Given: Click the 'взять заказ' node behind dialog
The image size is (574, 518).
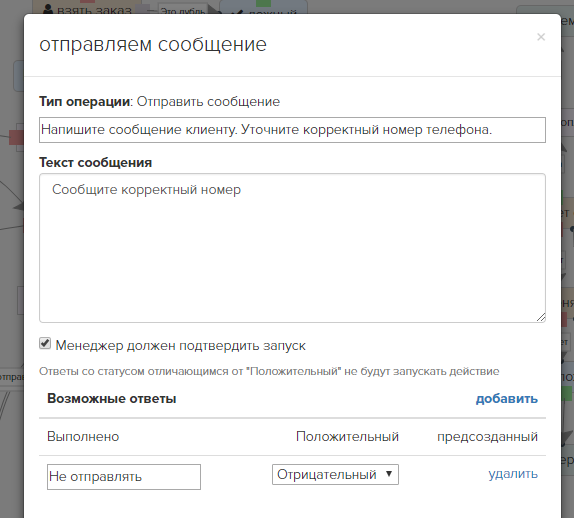Looking at the screenshot, I should pyautogui.click(x=87, y=7).
